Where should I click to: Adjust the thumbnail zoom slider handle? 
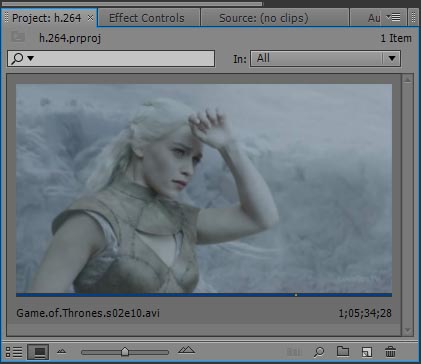point(125,352)
